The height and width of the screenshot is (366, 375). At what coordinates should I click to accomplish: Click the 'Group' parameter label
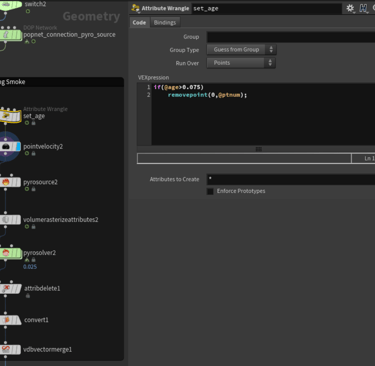click(x=191, y=37)
